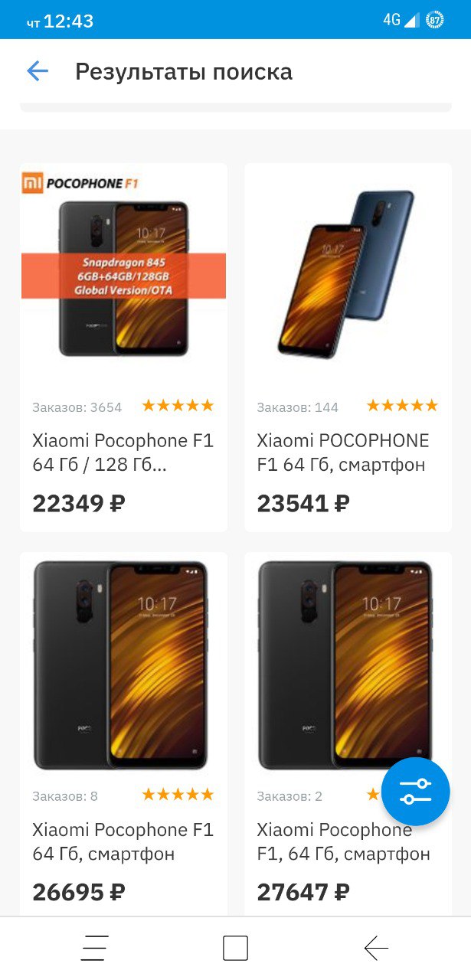471x980 pixels.
Task: Tap star rating of product with 8 orders
Action: coord(178,795)
